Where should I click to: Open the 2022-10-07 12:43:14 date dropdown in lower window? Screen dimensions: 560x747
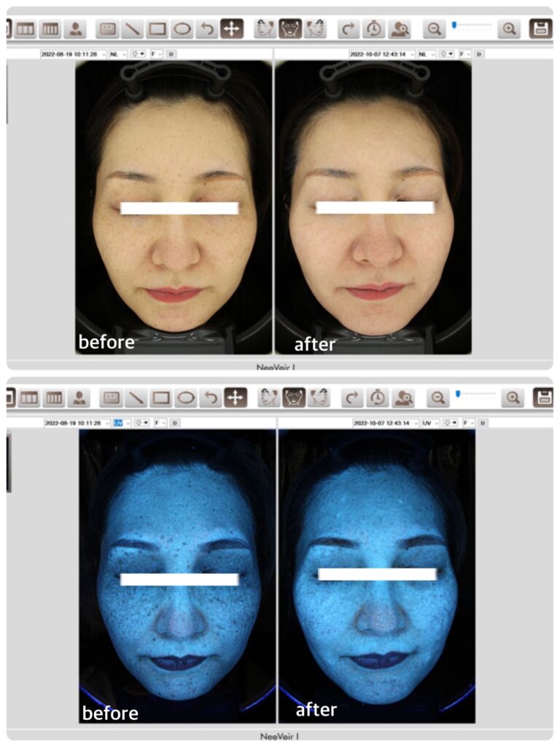(x=385, y=422)
